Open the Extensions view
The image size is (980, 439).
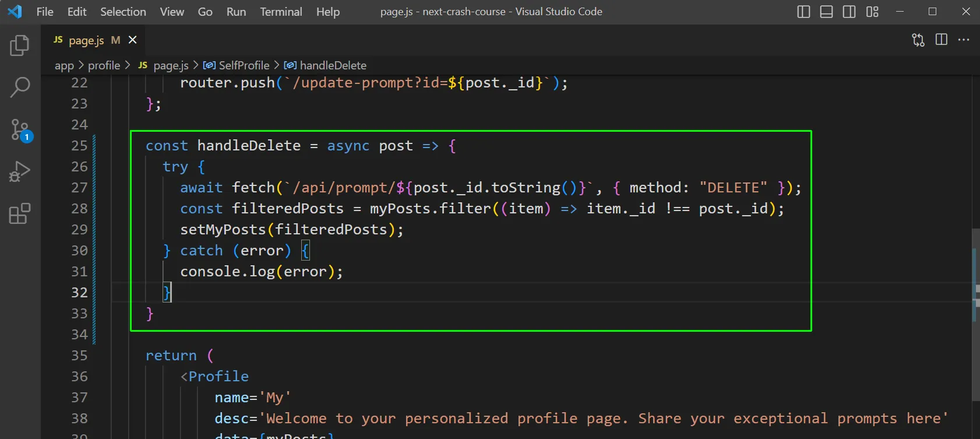20,213
